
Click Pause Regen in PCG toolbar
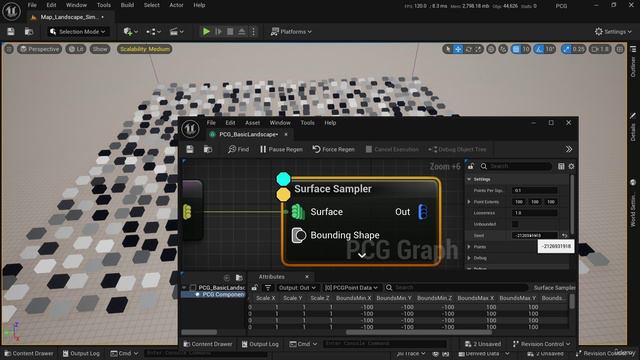click(281, 149)
